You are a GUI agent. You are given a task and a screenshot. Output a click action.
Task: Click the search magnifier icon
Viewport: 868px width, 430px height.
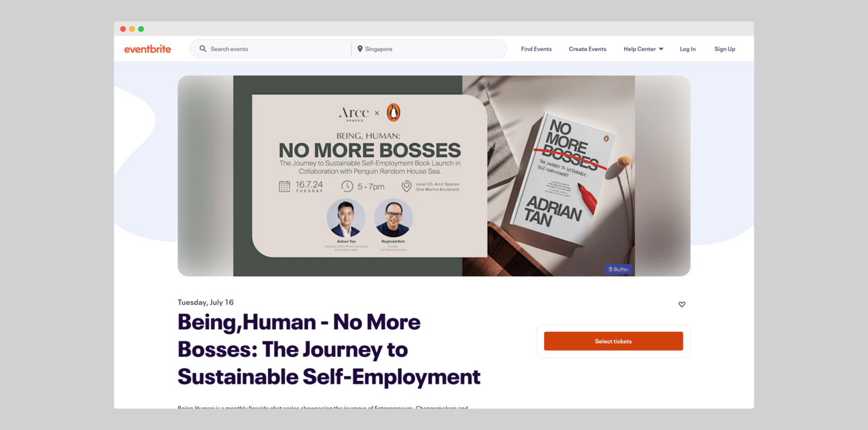(x=203, y=49)
